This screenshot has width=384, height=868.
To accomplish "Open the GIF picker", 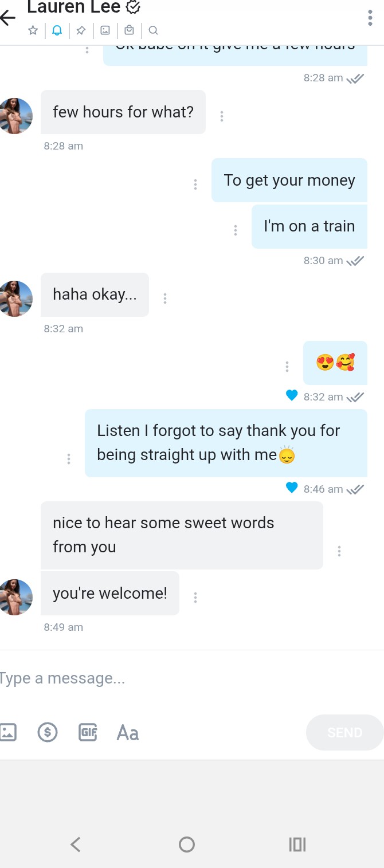I will pos(87,732).
